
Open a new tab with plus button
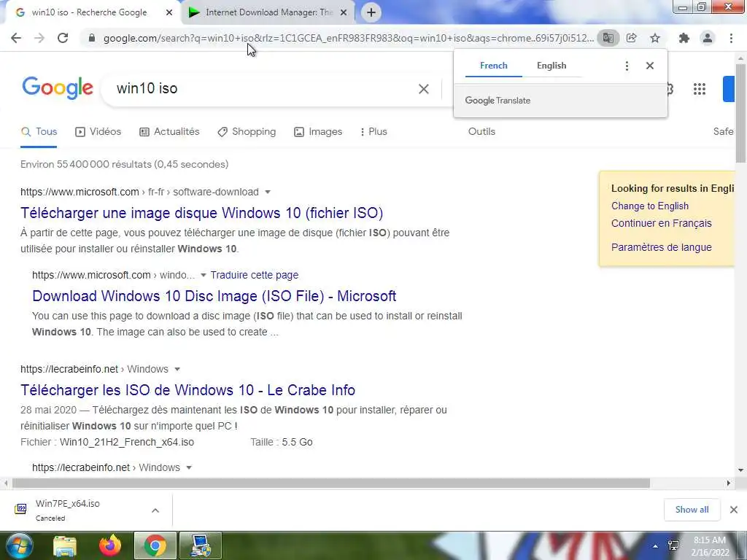pos(371,12)
